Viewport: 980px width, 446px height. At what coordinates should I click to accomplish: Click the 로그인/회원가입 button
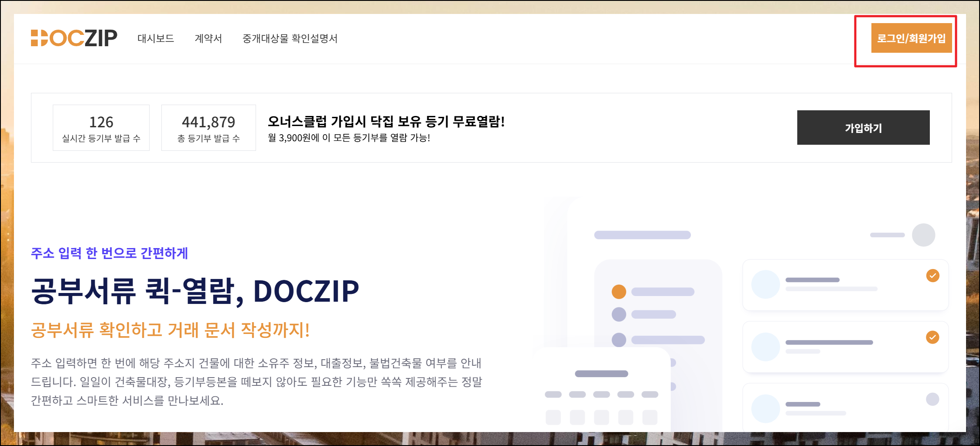point(912,38)
